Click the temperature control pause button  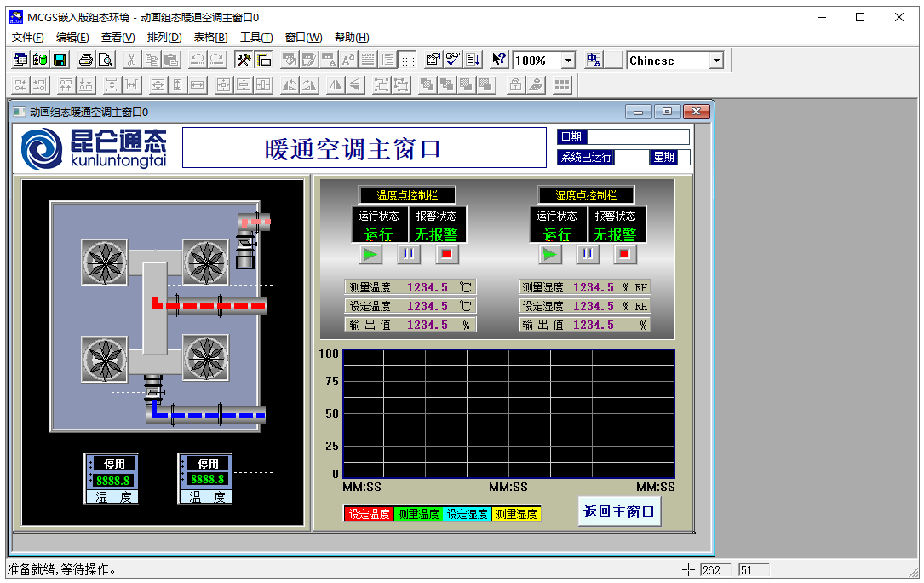point(409,254)
